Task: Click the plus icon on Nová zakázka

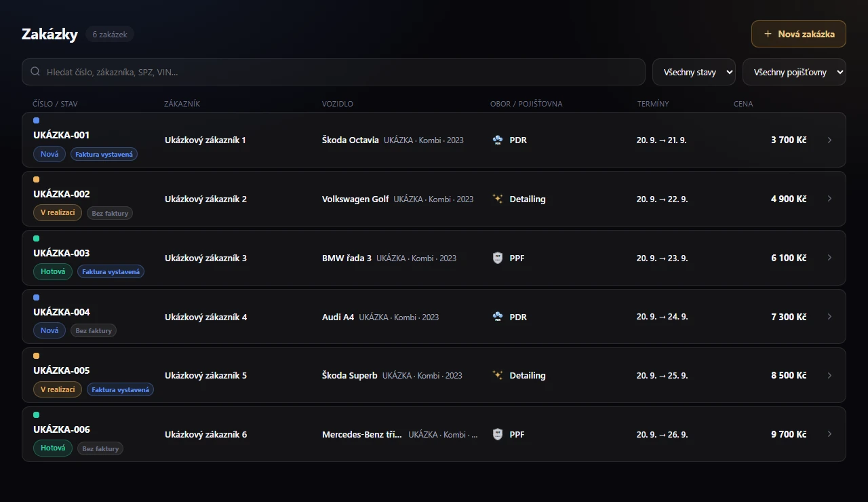Action: coord(768,34)
